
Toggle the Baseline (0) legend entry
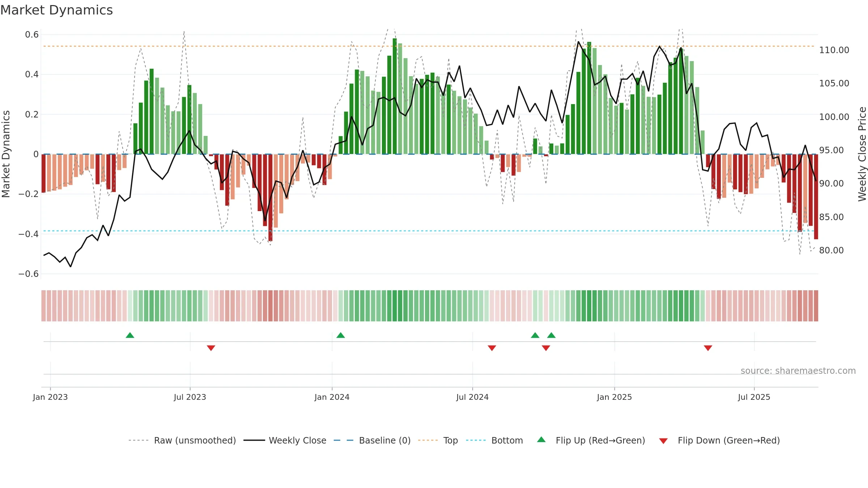click(x=372, y=440)
